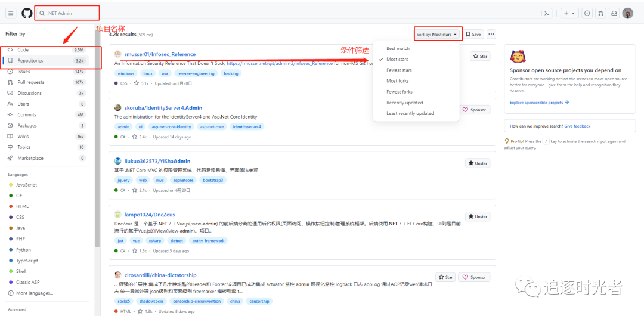The image size is (644, 316).
Task: Filter results by Discussions
Action: coord(46,93)
